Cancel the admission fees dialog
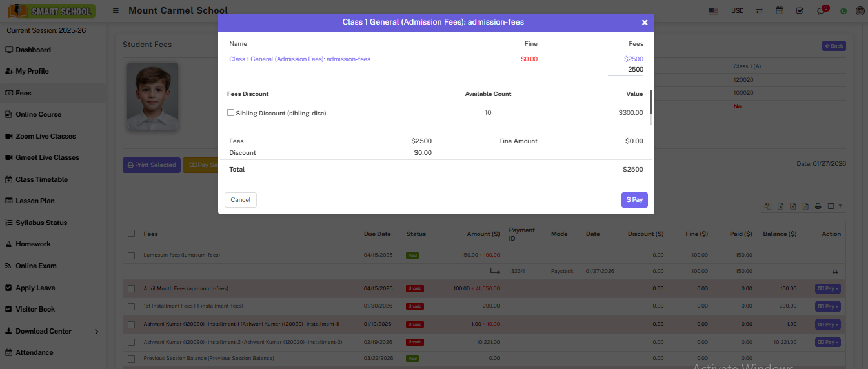Viewport: 868px width, 369px height. [x=241, y=200]
